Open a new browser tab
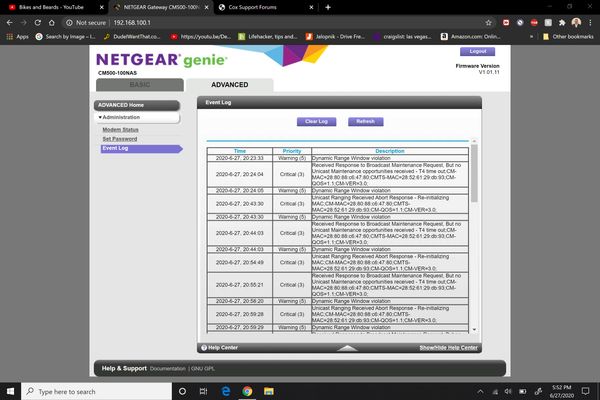 (x=328, y=7)
